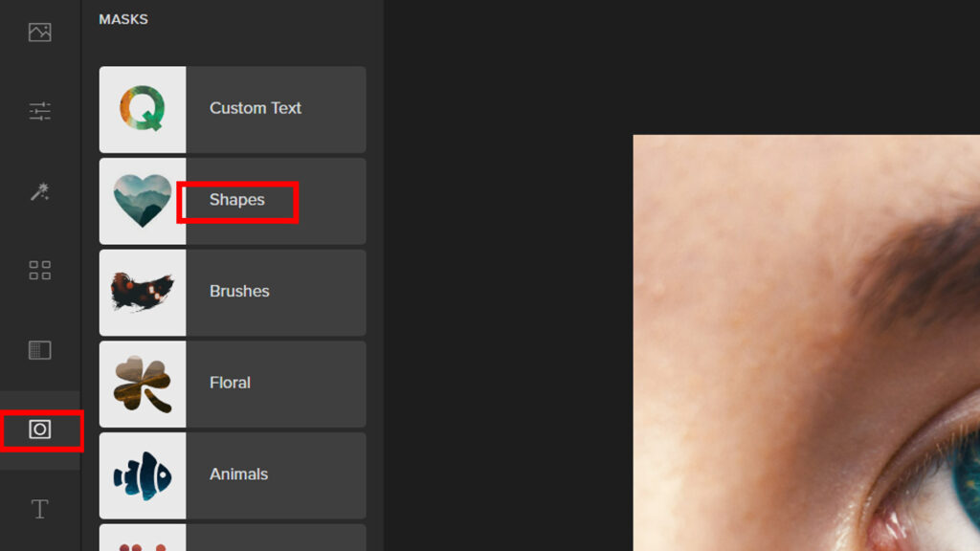Choose the Brushes label in the masks list

pos(239,291)
